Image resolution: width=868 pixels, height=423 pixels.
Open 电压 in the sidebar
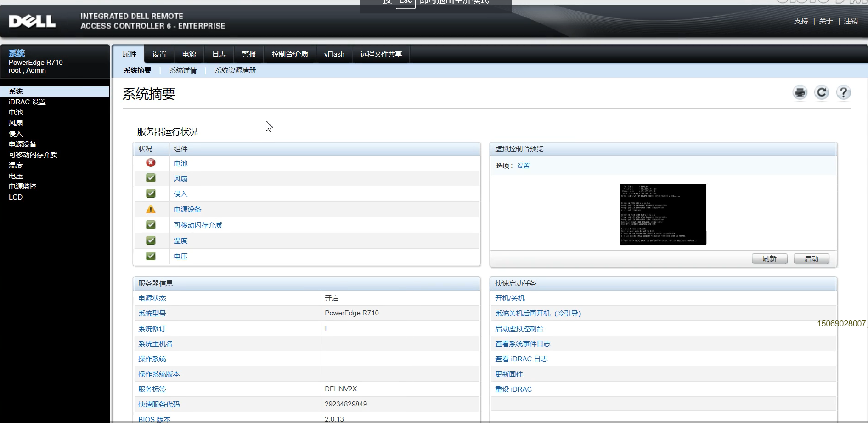tap(16, 176)
